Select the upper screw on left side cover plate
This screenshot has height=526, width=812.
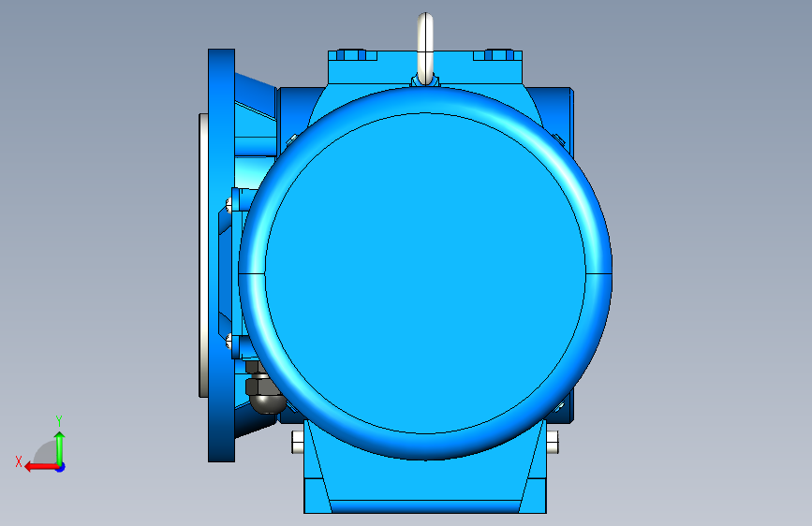pyautogui.click(x=229, y=204)
